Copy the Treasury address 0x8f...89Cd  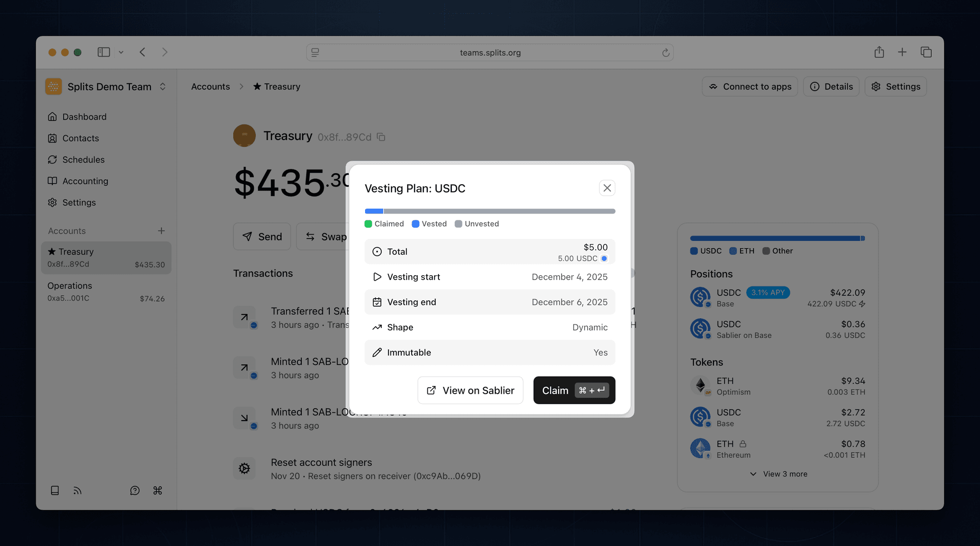[381, 137]
